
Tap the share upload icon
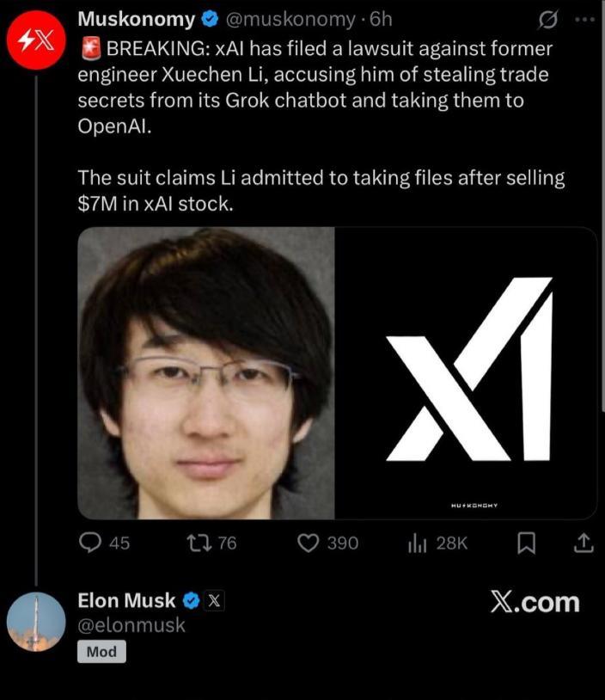tap(582, 543)
